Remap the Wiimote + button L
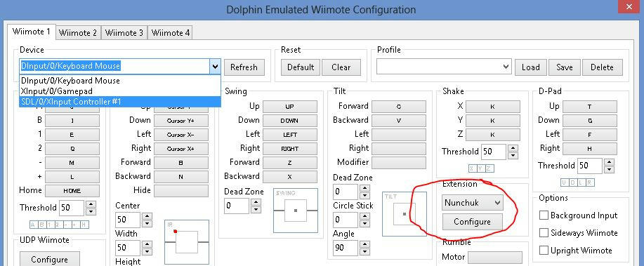This screenshot has width=644, height=266. (x=72, y=176)
